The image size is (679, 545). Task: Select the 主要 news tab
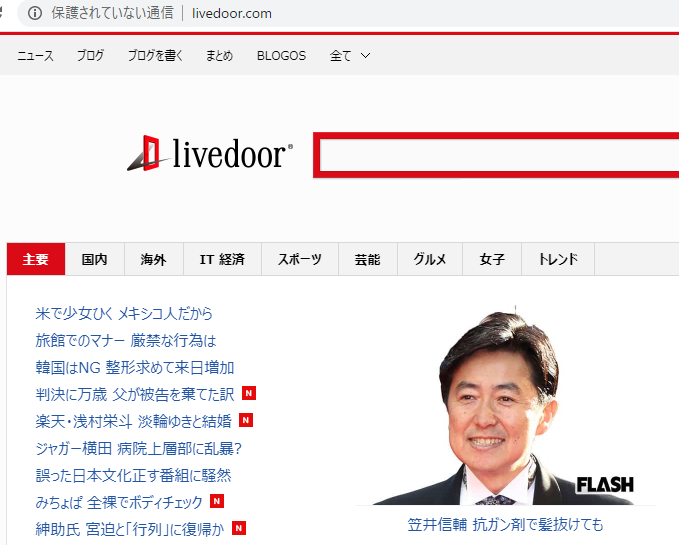point(36,259)
